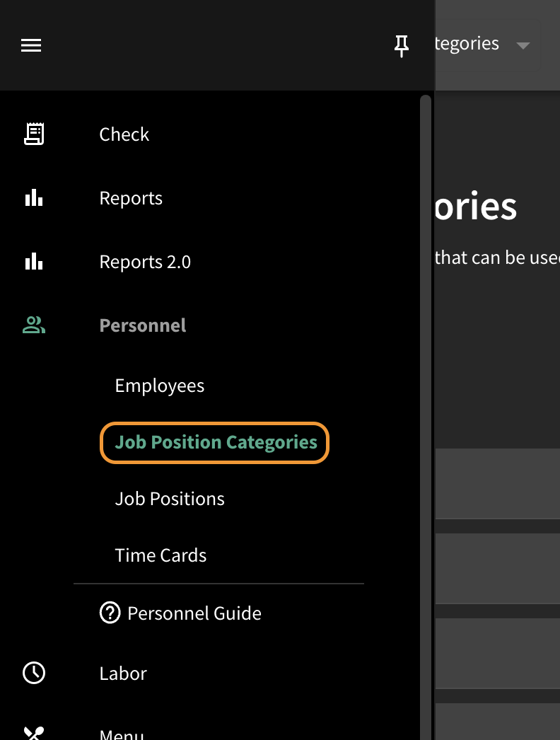Open the Categories dropdown arrow in header

[x=523, y=46]
